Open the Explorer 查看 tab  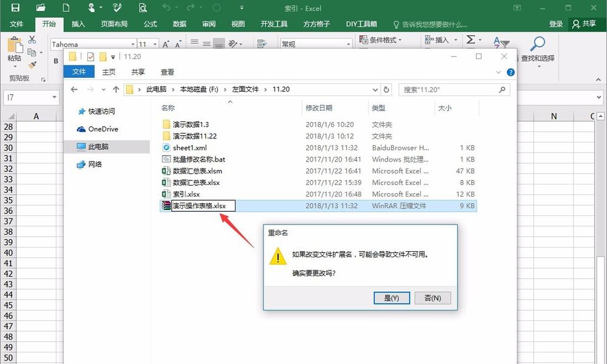(x=168, y=72)
